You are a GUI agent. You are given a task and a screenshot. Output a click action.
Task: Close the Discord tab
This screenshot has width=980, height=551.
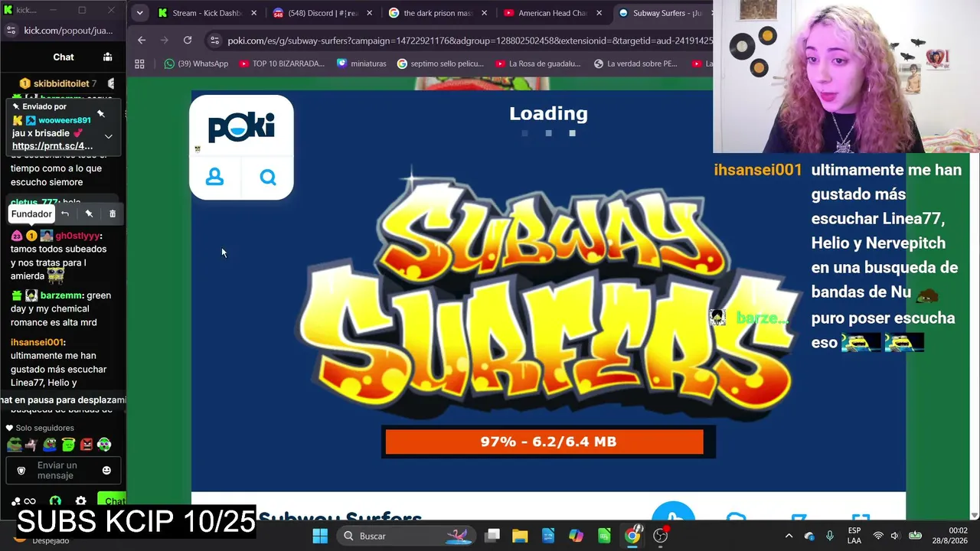[369, 13]
